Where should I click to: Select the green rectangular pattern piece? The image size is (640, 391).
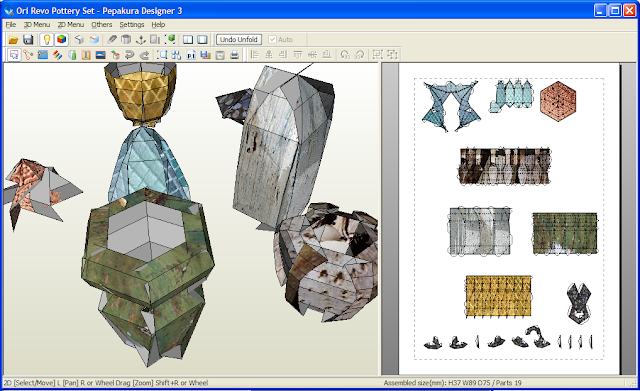click(x=565, y=233)
